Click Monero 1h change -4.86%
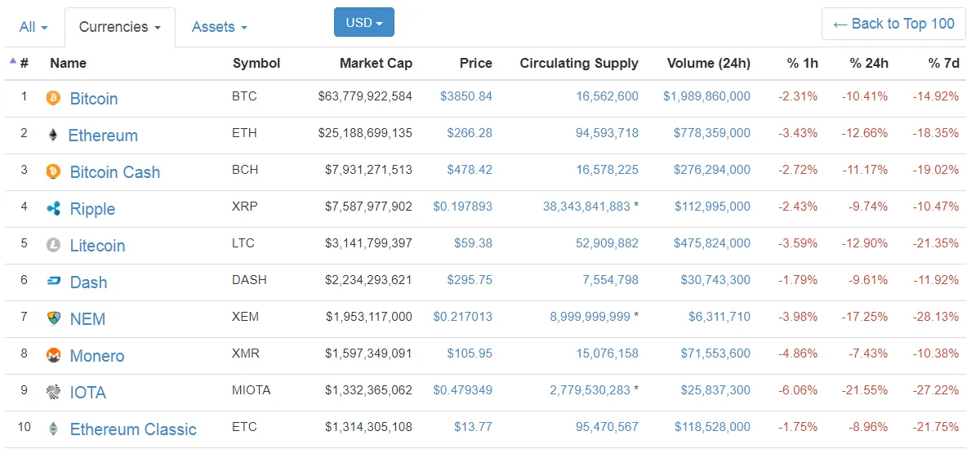980x449 pixels. point(798,353)
